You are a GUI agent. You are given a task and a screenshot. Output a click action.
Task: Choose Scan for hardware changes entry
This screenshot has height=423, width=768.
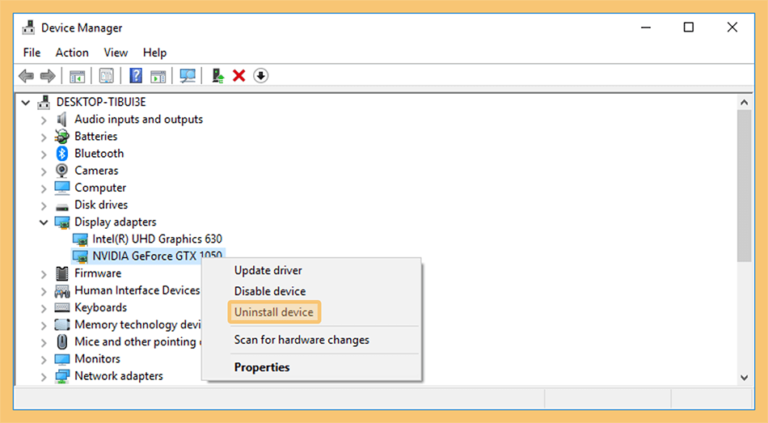[302, 340]
